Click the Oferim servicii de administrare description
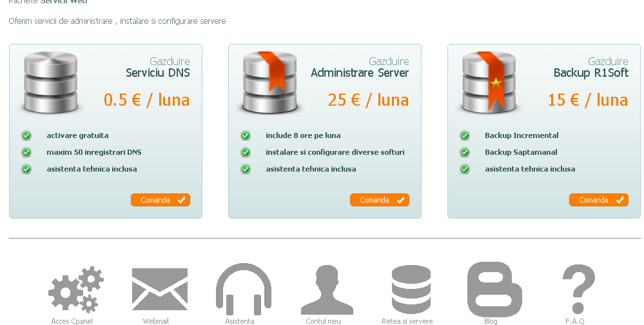This screenshot has height=325, width=644. pyautogui.click(x=117, y=21)
